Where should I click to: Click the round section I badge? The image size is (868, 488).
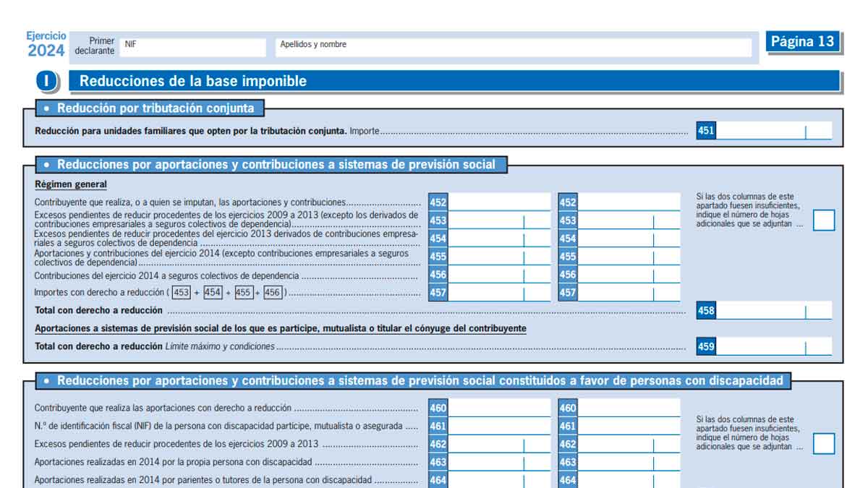[x=46, y=82]
